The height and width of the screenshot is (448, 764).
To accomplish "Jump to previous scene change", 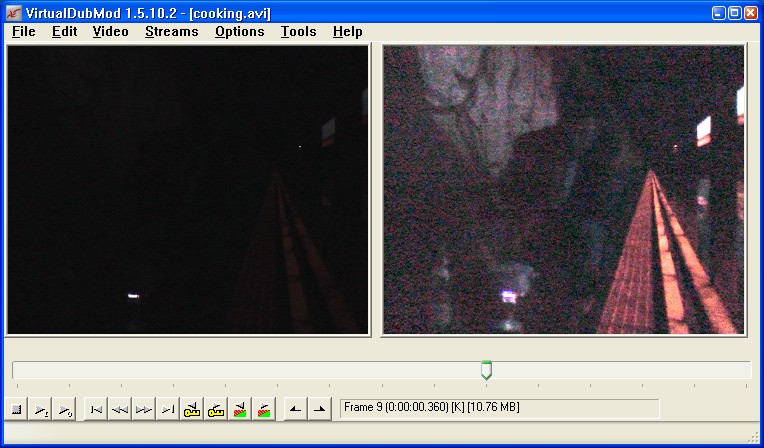I will [240, 409].
